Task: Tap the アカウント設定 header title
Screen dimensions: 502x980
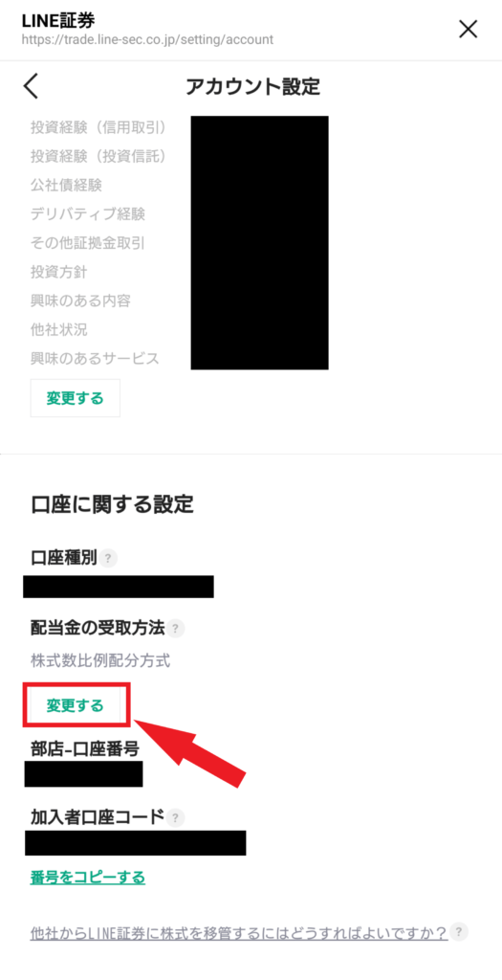Action: tap(252, 87)
